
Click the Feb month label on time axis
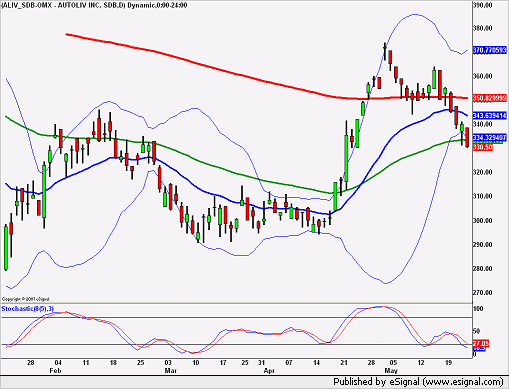55,370
